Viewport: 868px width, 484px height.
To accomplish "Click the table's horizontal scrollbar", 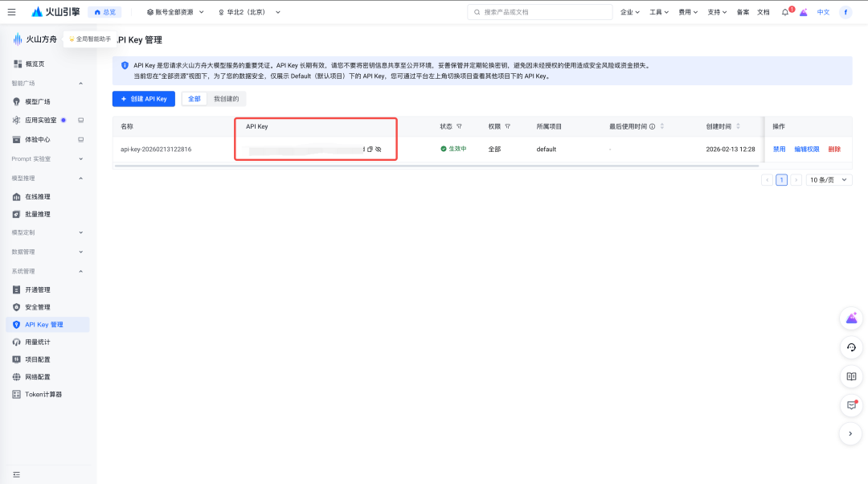I will 436,166.
